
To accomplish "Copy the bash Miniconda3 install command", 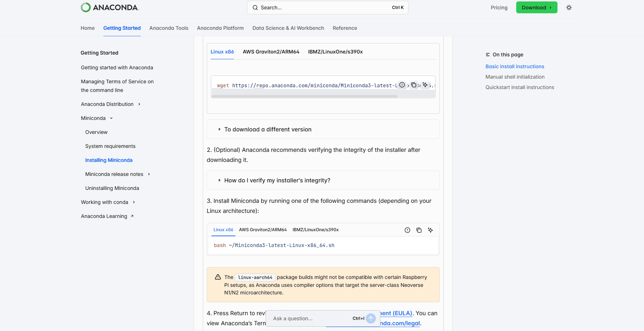I will pyautogui.click(x=419, y=230).
